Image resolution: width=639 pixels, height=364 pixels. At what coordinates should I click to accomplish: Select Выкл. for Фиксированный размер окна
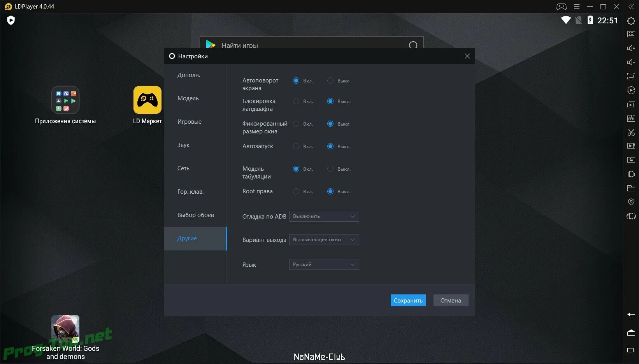(330, 124)
